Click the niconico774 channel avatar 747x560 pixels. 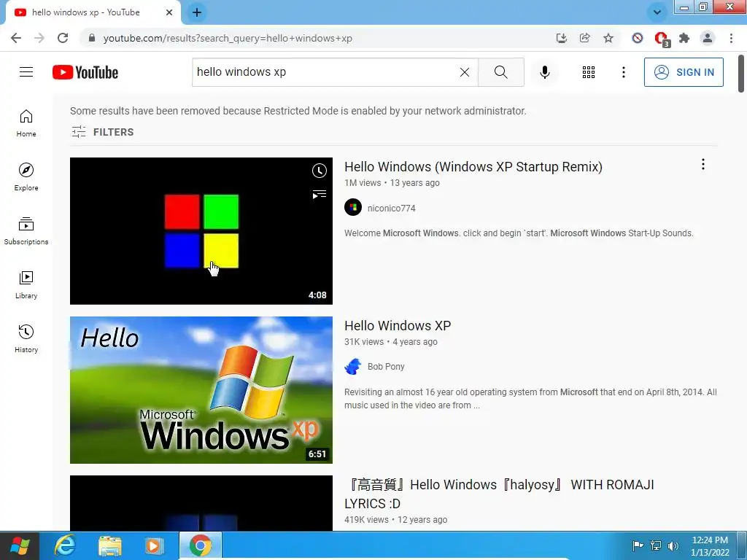coord(353,207)
